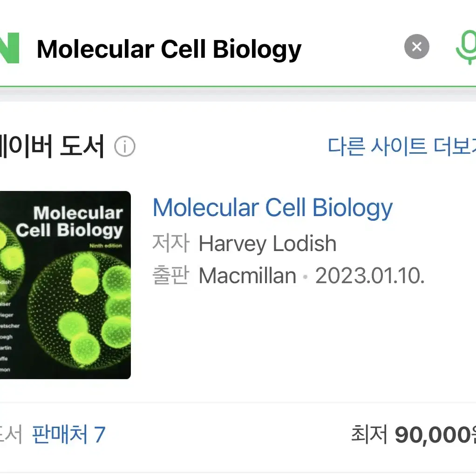Open the Molecular Cell Biology cover thumbnail
This screenshot has height=476, width=476.
point(65,285)
